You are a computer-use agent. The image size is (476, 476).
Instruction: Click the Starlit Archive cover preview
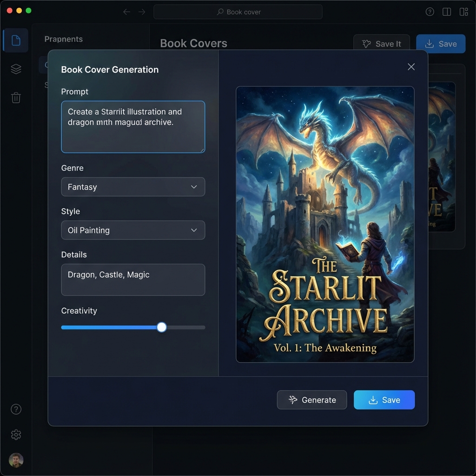(325, 223)
